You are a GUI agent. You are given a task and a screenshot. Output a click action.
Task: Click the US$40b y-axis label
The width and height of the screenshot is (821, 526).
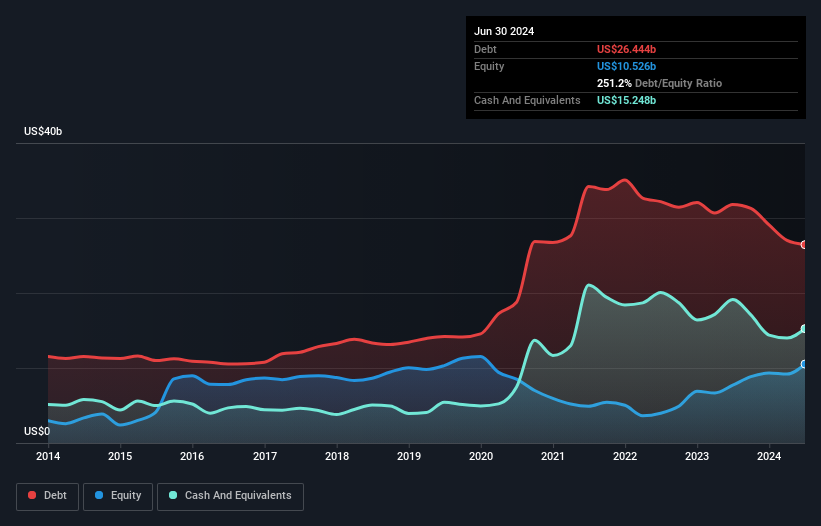point(43,131)
